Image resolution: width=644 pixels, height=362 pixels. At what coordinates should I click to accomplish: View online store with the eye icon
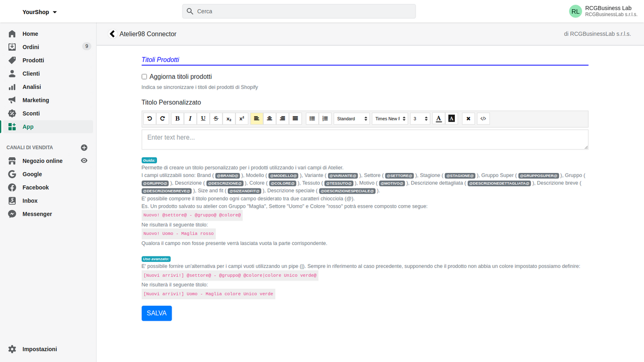pyautogui.click(x=84, y=161)
